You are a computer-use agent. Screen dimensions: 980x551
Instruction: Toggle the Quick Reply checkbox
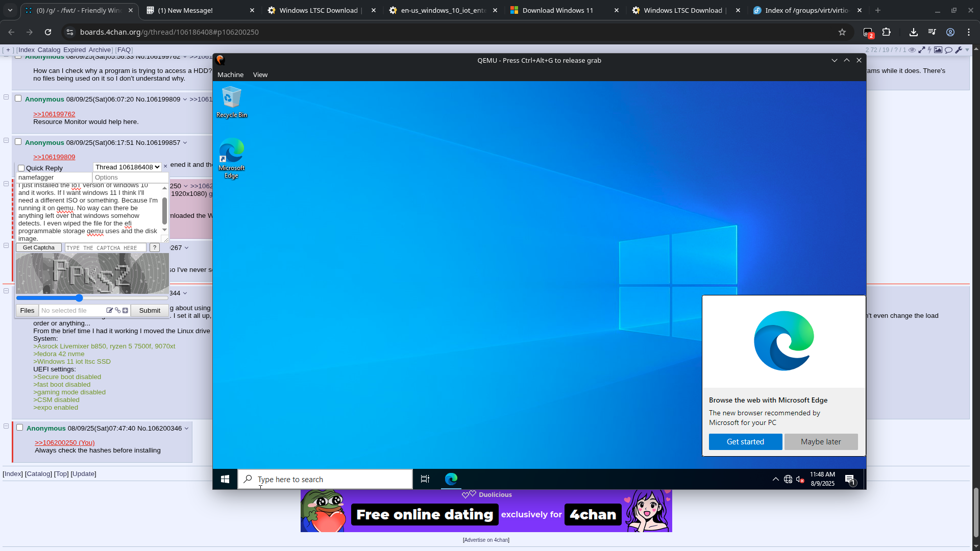21,168
